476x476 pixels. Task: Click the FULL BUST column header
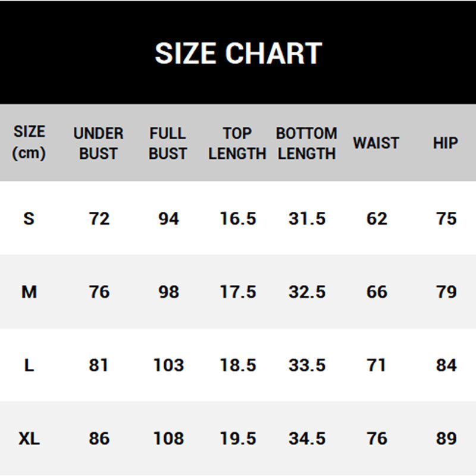coord(168,143)
